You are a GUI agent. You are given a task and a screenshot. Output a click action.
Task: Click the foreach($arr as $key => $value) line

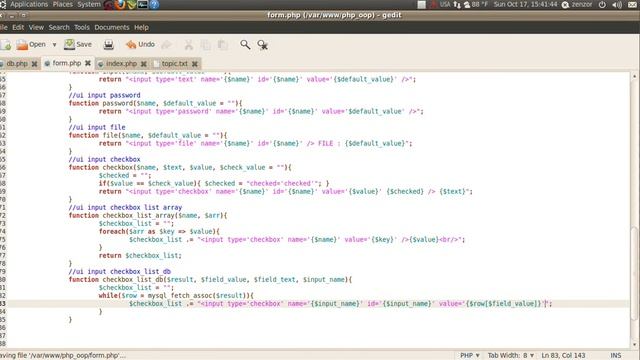[159, 231]
